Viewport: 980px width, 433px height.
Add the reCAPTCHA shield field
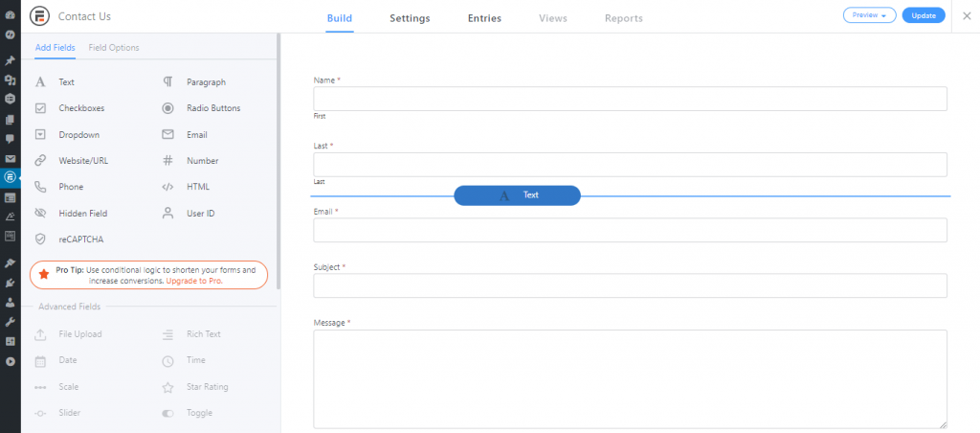pyautogui.click(x=69, y=239)
